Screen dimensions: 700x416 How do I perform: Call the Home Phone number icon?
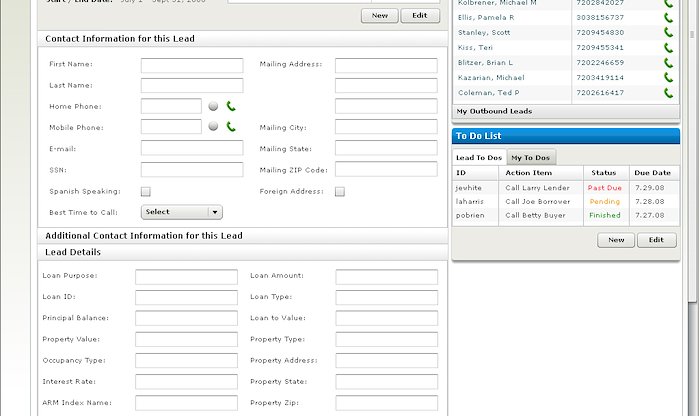click(x=231, y=106)
